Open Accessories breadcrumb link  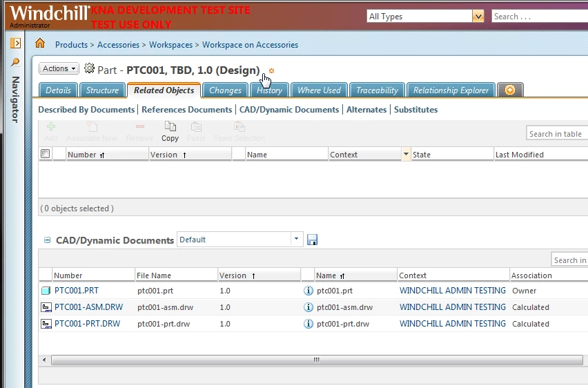click(118, 45)
